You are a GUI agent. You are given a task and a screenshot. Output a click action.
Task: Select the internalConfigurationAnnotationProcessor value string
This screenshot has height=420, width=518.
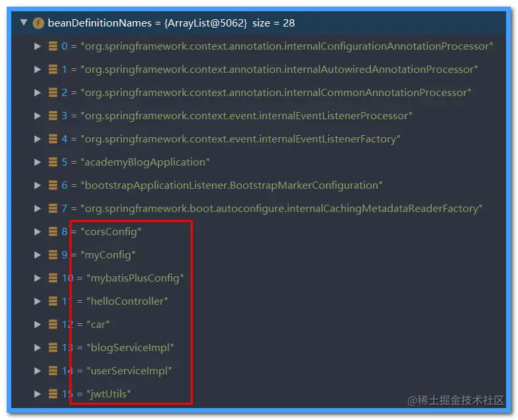click(x=287, y=46)
